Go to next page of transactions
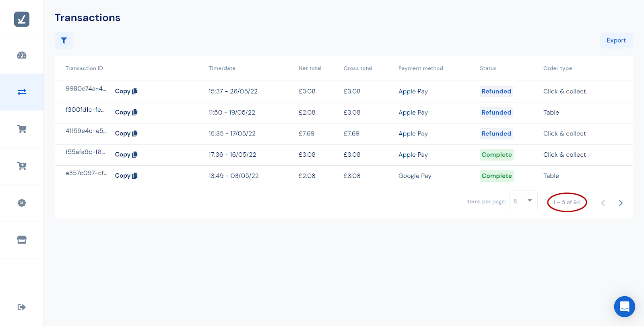 pos(621,203)
